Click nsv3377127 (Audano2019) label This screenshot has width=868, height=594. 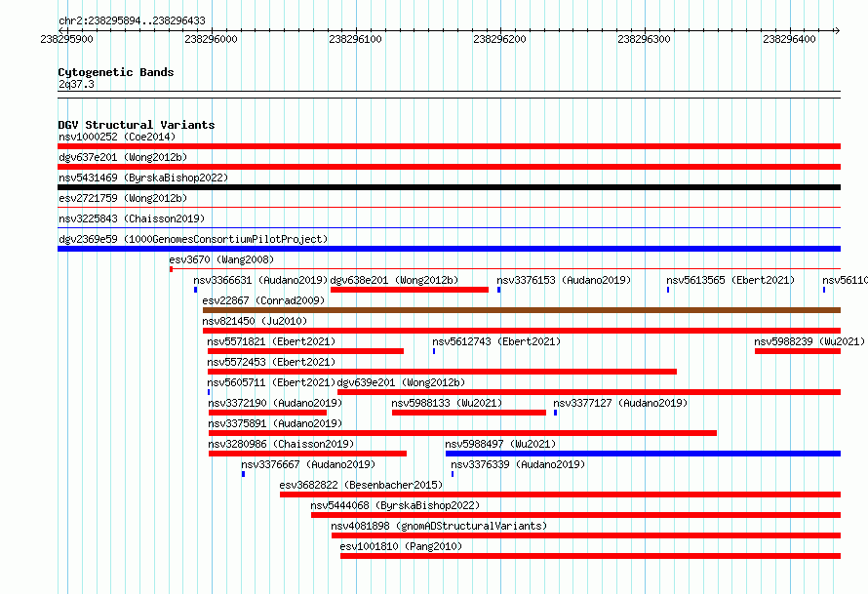click(x=620, y=403)
